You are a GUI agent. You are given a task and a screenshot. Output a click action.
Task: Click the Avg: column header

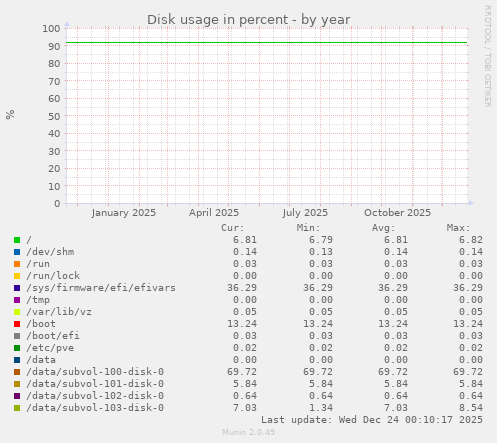click(x=383, y=228)
